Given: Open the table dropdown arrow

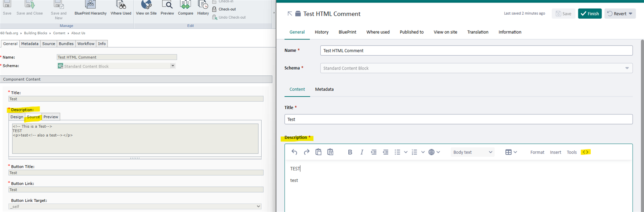Looking at the screenshot, I should point(515,152).
